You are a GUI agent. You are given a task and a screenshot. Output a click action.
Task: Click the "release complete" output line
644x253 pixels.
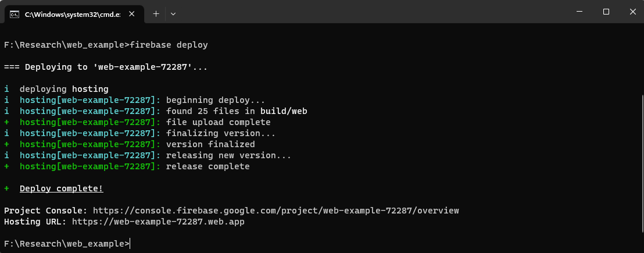(x=207, y=166)
